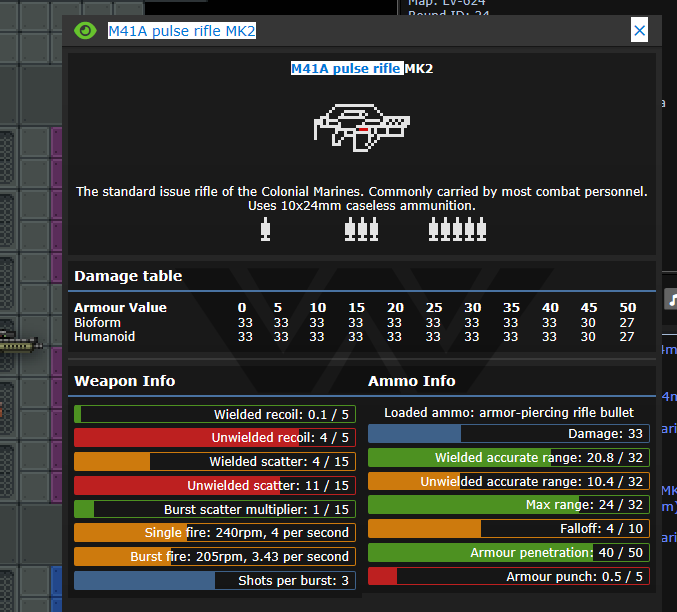
Task: Click the Loaded ammo armor-piercing rifle bullet text
Action: point(508,412)
